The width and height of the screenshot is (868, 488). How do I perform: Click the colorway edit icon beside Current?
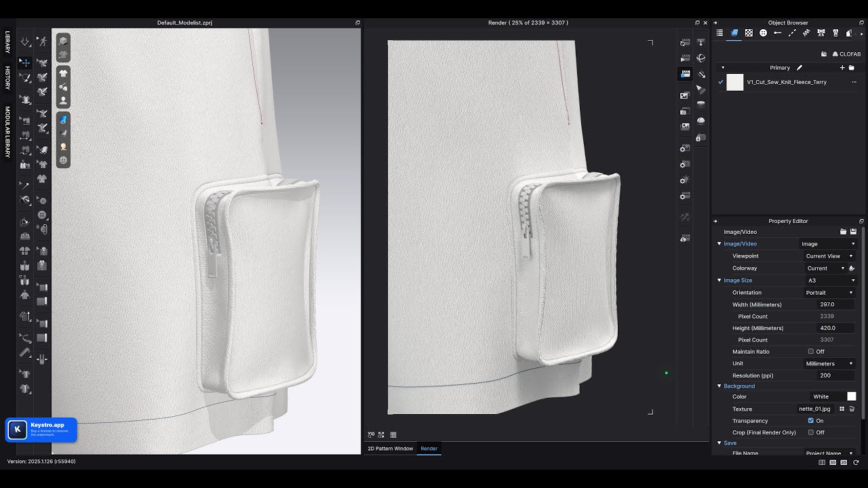852,268
